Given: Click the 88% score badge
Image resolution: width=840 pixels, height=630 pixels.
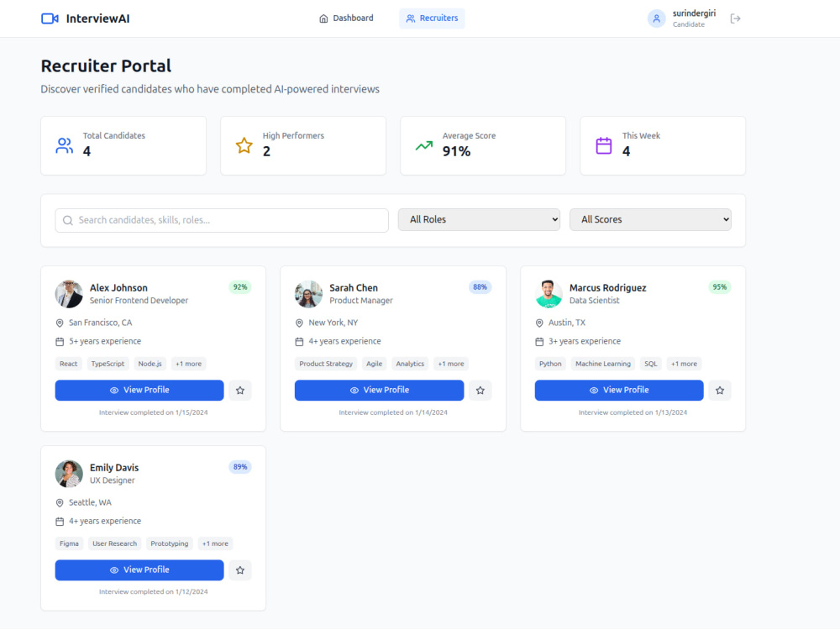Looking at the screenshot, I should [x=480, y=287].
